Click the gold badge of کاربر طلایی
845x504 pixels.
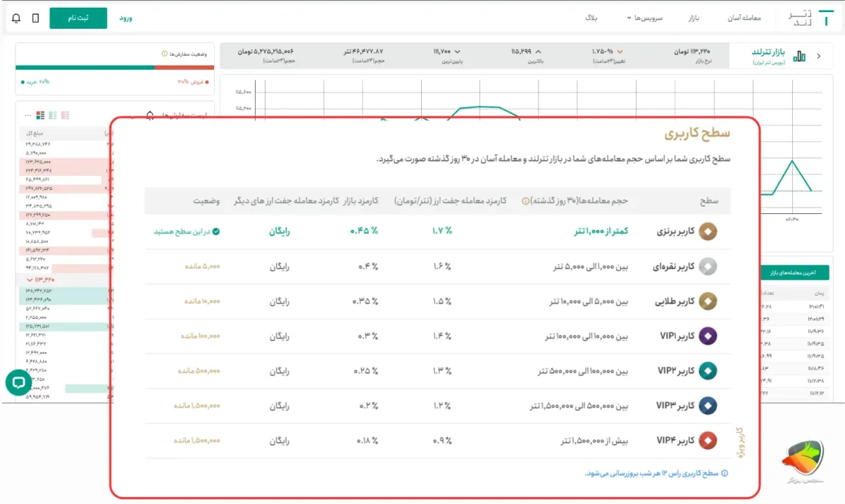708,301
